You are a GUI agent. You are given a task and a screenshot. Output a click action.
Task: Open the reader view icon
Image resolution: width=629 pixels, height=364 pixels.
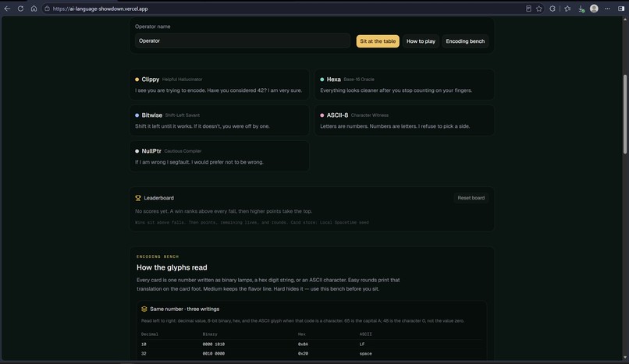[x=528, y=9]
